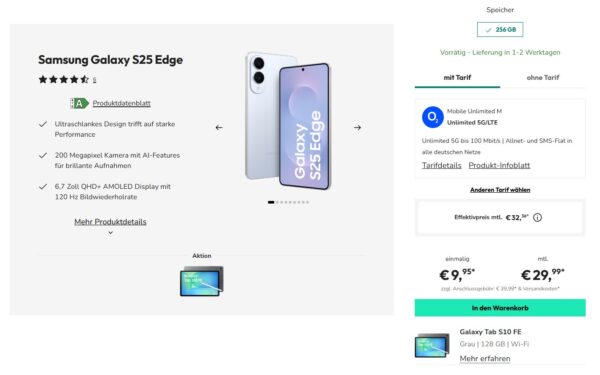Viewport: 600px width, 375px height.
Task: Open the Tarifdetails link
Action: (442, 165)
